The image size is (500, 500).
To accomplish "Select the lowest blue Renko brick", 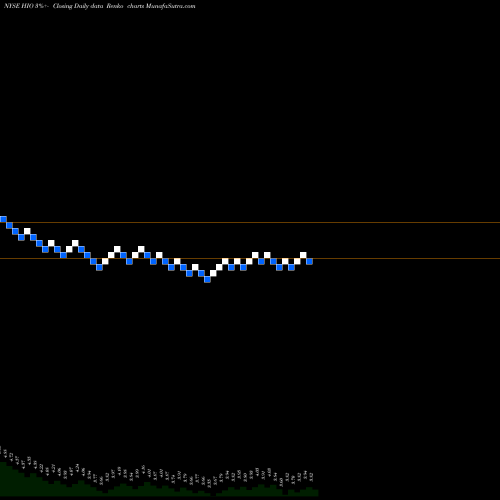I will pyautogui.click(x=207, y=279).
